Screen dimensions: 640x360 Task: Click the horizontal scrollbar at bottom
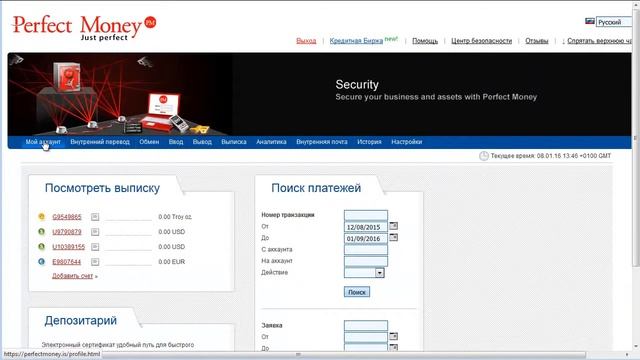pyautogui.click(x=343, y=355)
